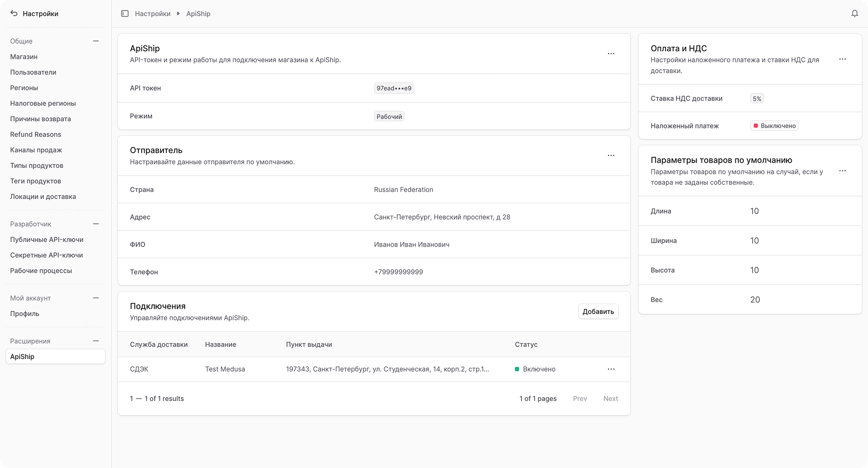Click the masked API токен value
The image size is (868, 468).
click(394, 88)
